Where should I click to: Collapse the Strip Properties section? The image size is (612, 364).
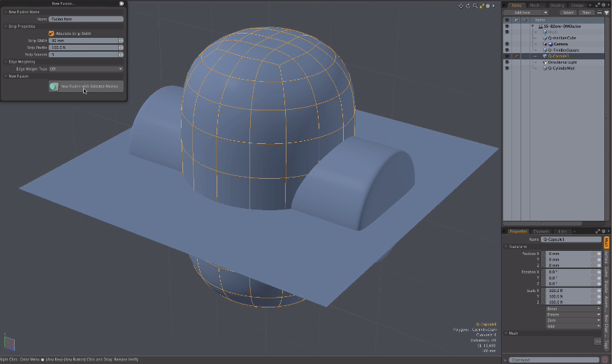click(x=5, y=27)
